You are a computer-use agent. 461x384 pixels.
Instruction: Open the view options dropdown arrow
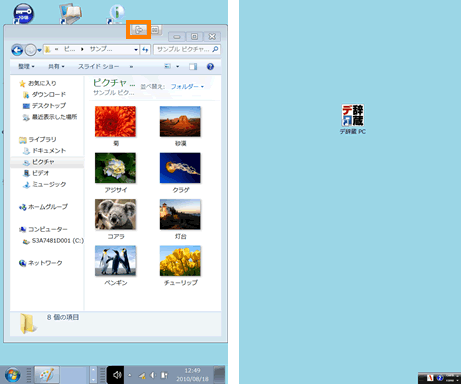tap(178, 66)
